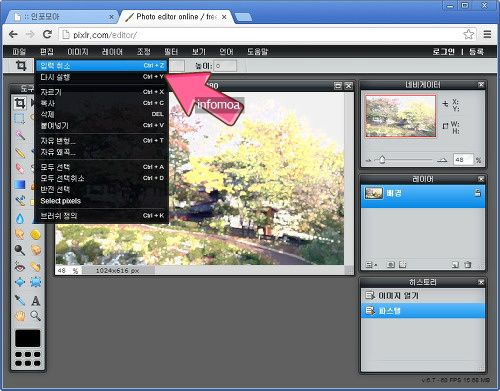The width and height of the screenshot is (500, 391).
Task: Select the Blur water-drop tool
Action: [20, 219]
